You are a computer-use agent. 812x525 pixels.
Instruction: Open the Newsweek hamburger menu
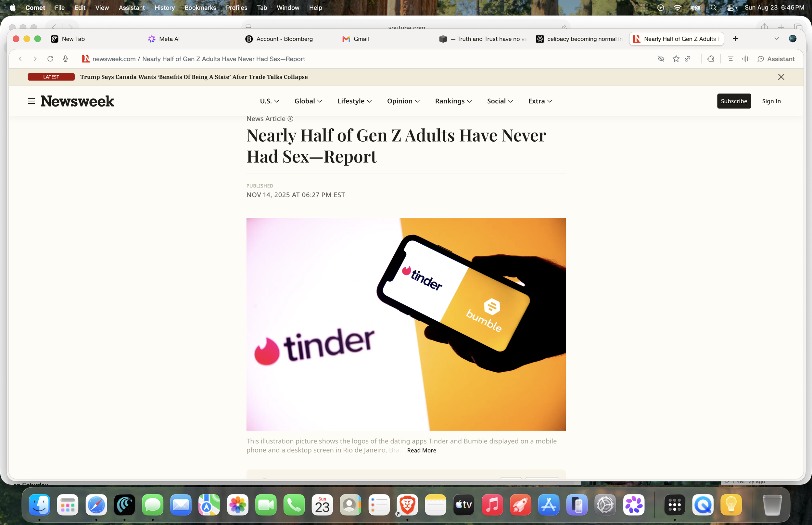tap(32, 101)
